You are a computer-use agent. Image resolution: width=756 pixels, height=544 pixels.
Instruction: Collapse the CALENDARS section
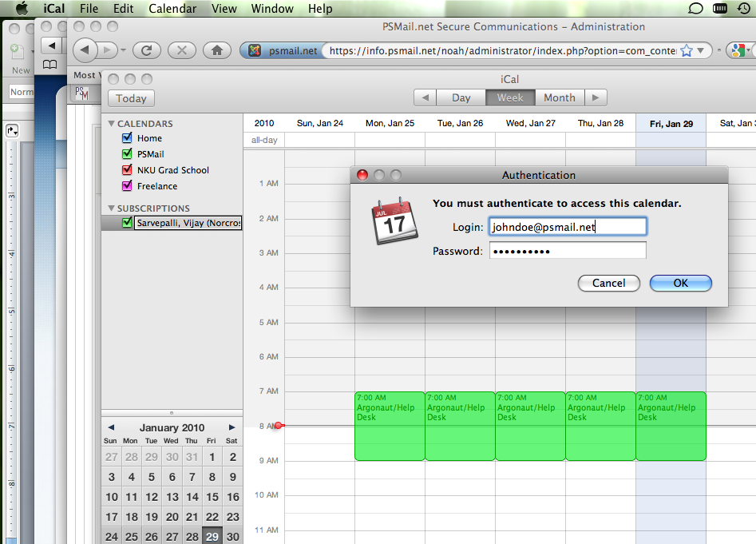pyautogui.click(x=112, y=124)
